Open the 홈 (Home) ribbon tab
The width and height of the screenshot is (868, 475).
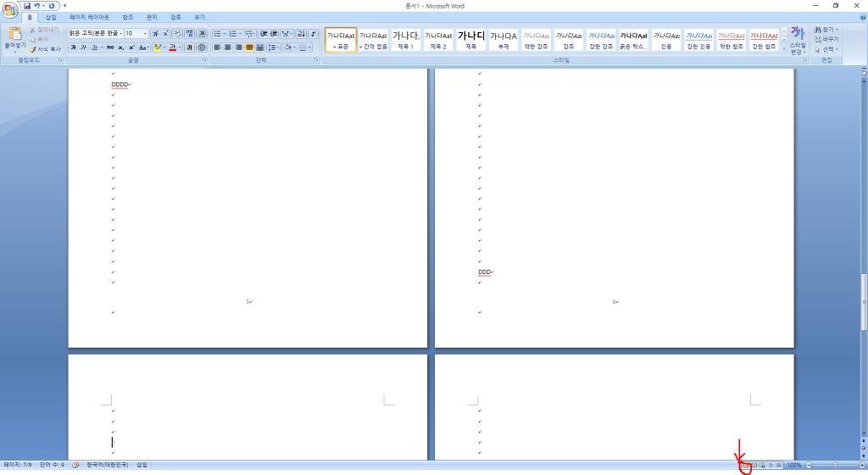[x=30, y=18]
